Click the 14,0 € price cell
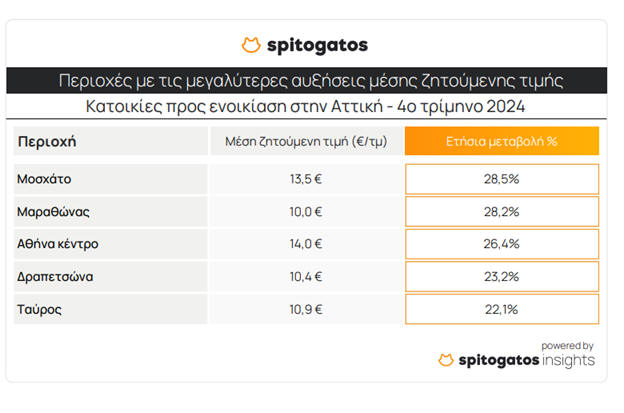 tap(305, 244)
